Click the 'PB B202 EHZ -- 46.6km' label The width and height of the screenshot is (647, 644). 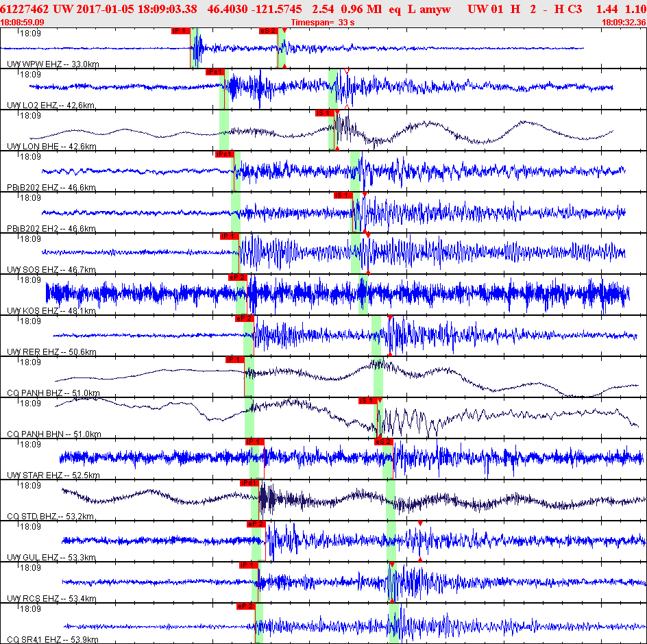click(51, 187)
